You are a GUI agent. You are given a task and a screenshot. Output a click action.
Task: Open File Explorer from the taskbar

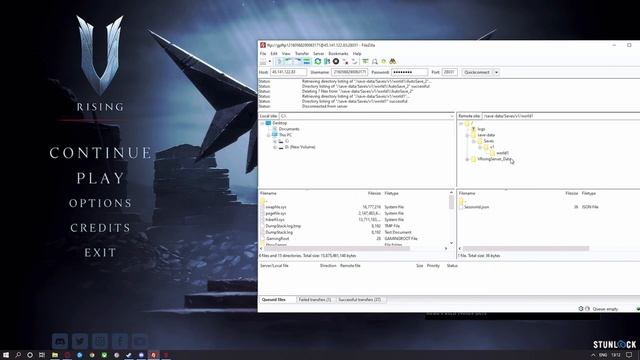click(x=55, y=355)
